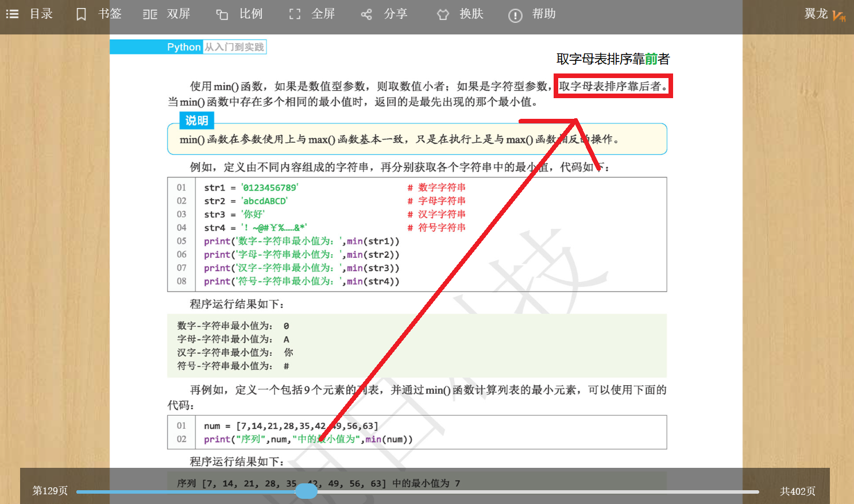This screenshot has width=854, height=504.
Task: Click the Python 从入门到实践 header banner
Action: pos(188,47)
